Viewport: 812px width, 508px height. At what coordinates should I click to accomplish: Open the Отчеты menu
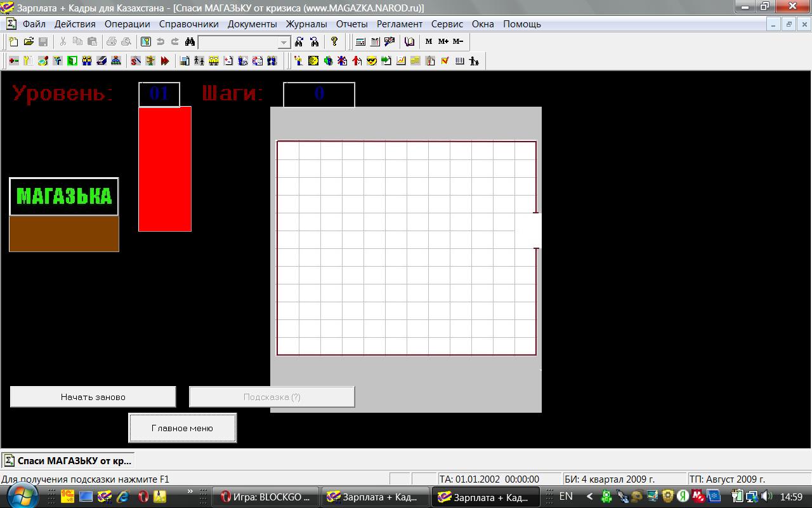(352, 24)
